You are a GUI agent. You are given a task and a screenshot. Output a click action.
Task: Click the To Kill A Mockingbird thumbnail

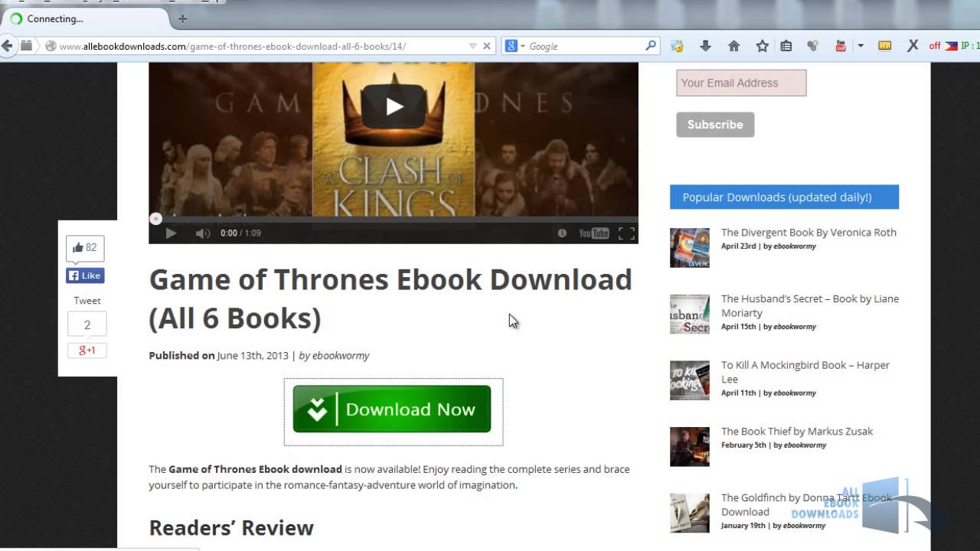point(690,380)
